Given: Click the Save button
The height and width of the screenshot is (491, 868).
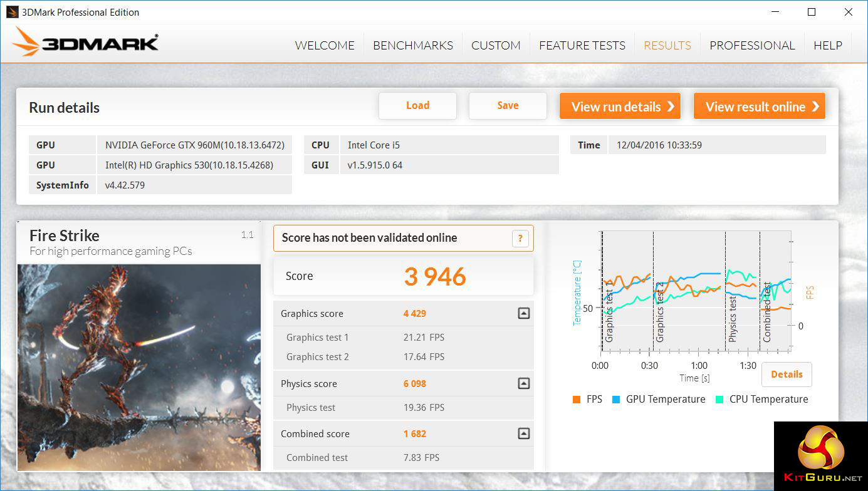Looking at the screenshot, I should click(508, 106).
